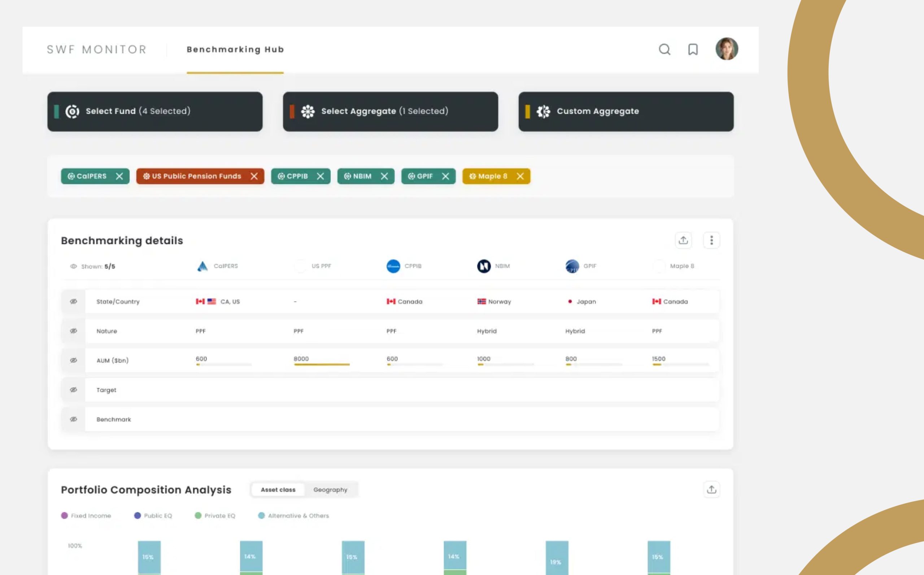Remove the NBIM fund chip

click(x=384, y=177)
